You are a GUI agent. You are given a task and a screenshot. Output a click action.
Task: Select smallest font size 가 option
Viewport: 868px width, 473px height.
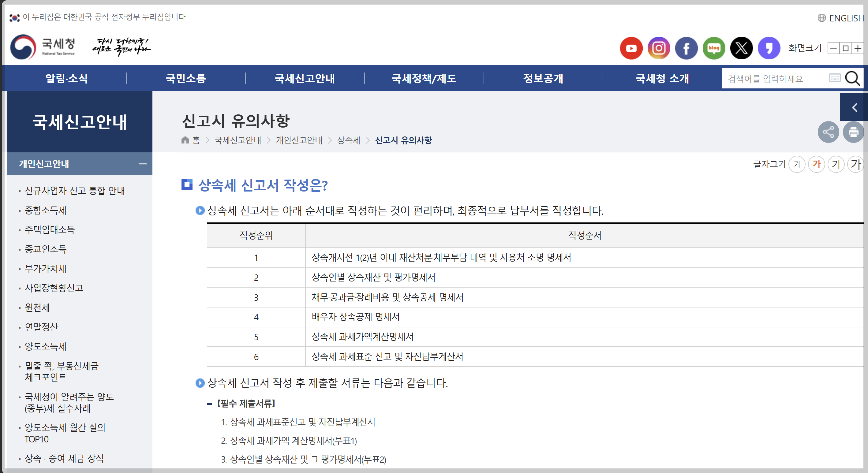(x=797, y=164)
